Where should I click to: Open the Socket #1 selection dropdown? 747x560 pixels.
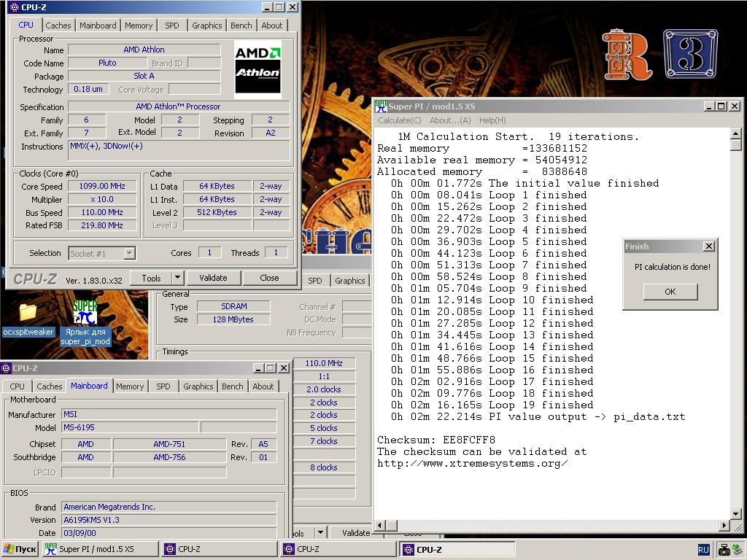(130, 253)
